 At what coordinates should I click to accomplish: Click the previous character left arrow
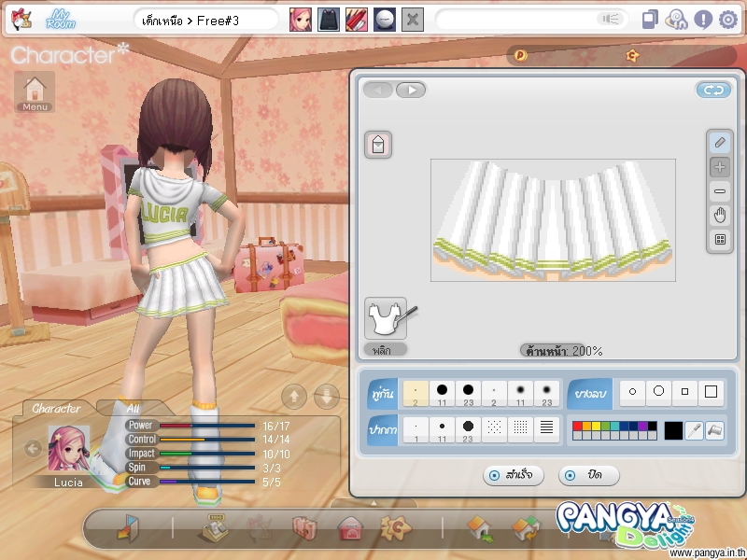click(x=33, y=449)
